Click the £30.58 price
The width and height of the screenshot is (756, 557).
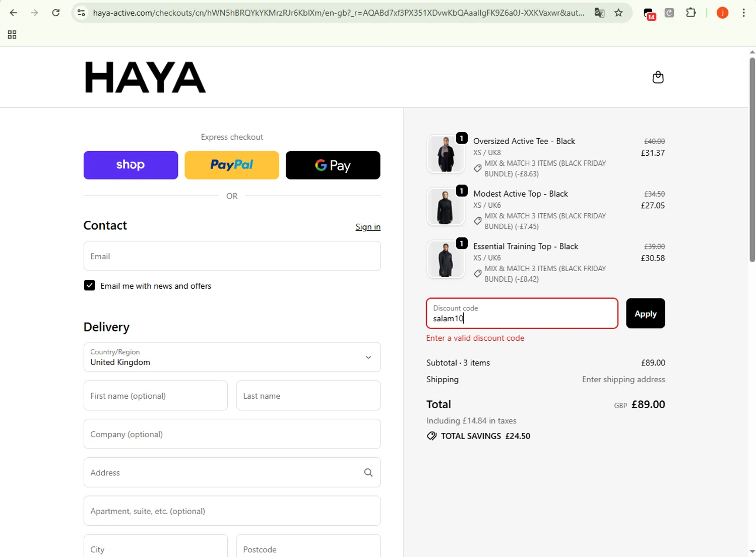point(653,258)
